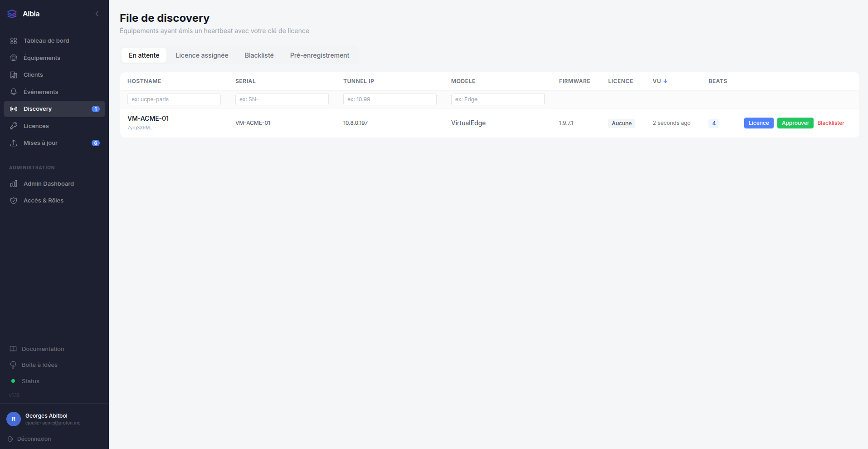Click the blue Licence button
Viewport: 868px width, 449px height.
pyautogui.click(x=759, y=123)
